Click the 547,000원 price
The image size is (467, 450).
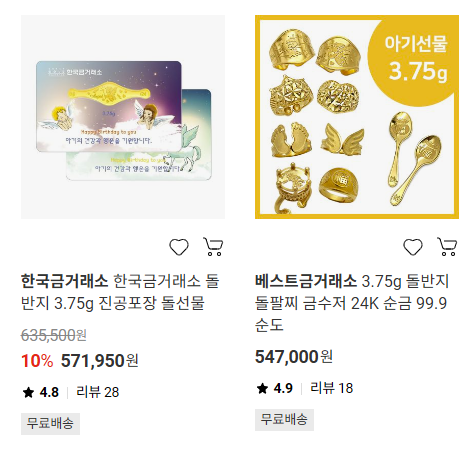(294, 357)
